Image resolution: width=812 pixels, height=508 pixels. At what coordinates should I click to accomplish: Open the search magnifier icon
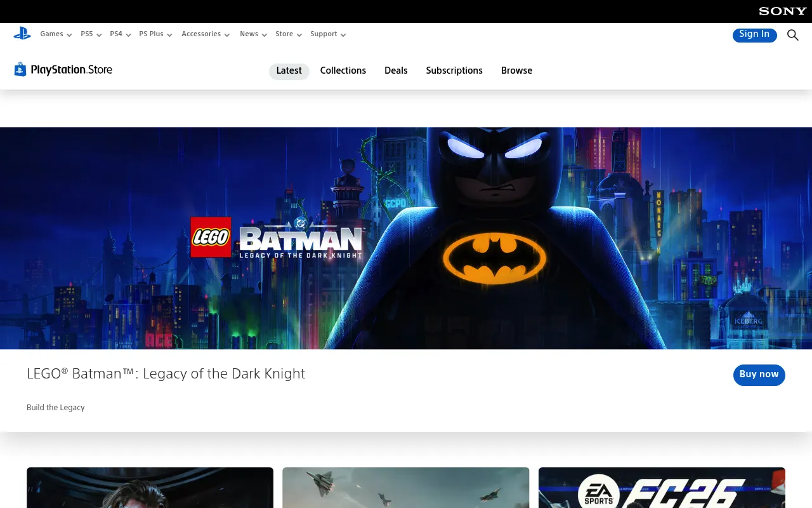tap(793, 35)
